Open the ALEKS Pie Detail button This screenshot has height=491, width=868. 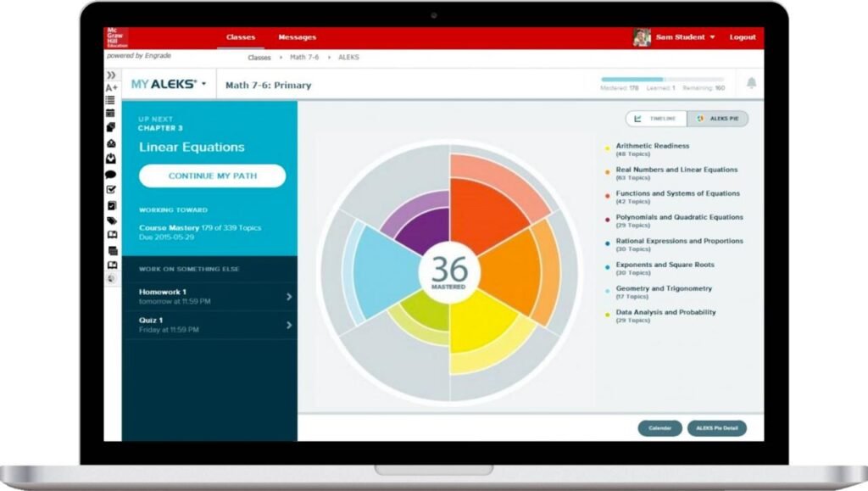click(x=717, y=428)
